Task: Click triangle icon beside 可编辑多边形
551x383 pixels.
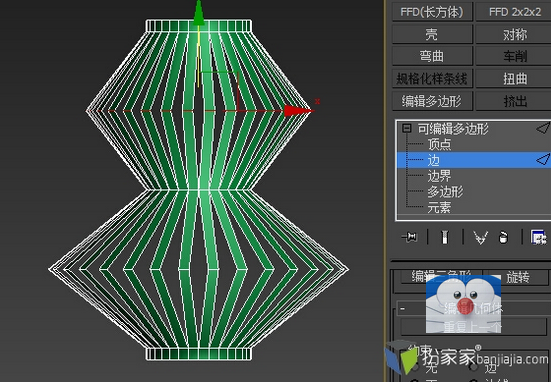Action: (x=543, y=128)
